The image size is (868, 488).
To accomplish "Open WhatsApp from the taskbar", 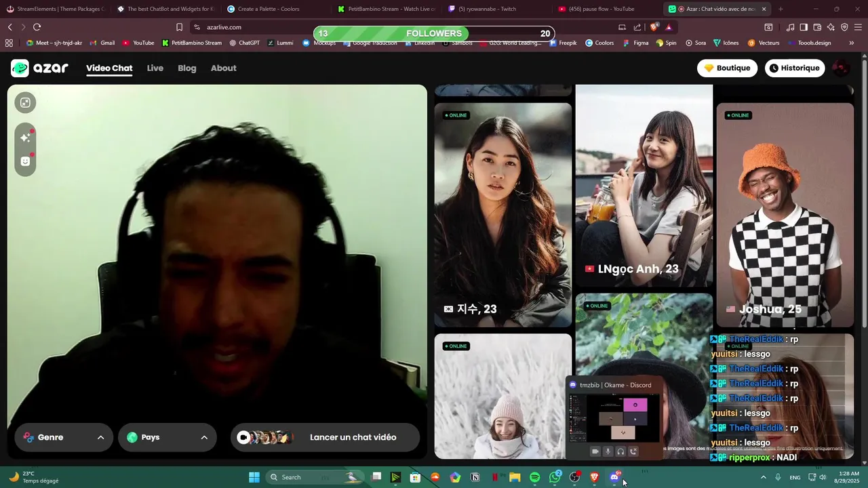I will [x=555, y=477].
